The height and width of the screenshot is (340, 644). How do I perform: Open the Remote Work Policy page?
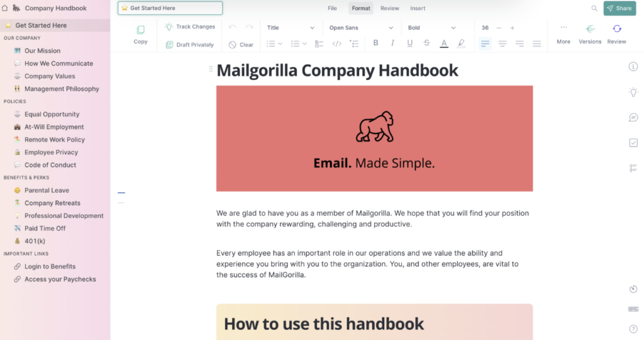pos(55,139)
